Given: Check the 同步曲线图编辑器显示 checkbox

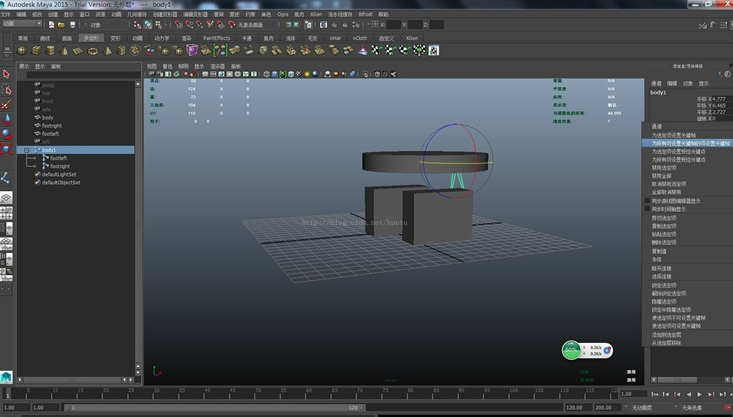Looking at the screenshot, I should [647, 201].
